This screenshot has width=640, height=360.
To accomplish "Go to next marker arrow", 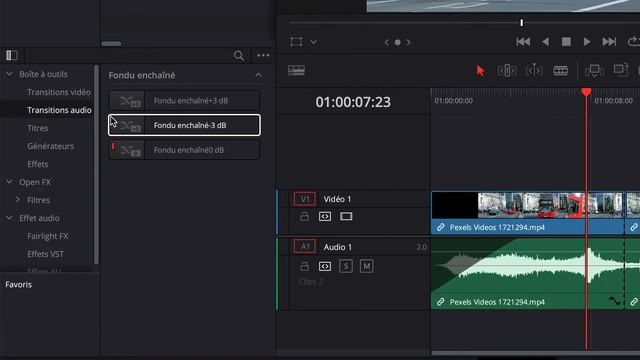I will 409,42.
